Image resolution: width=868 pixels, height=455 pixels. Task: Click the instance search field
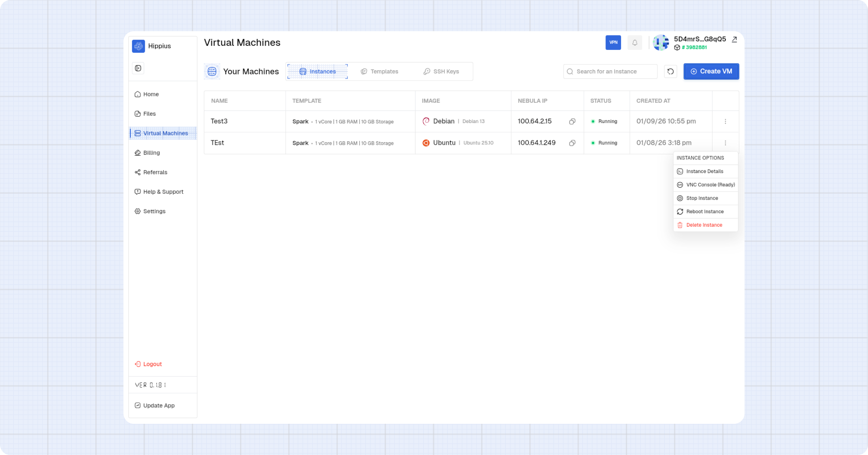click(x=610, y=71)
